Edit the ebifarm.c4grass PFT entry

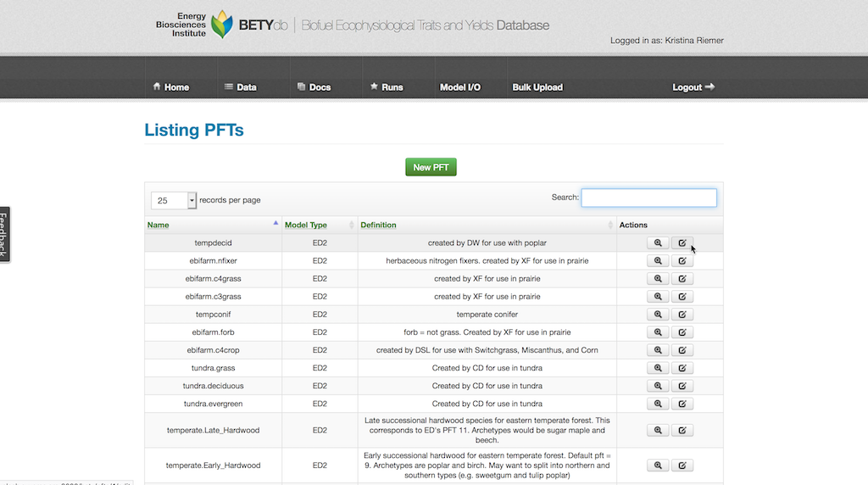[x=682, y=278]
